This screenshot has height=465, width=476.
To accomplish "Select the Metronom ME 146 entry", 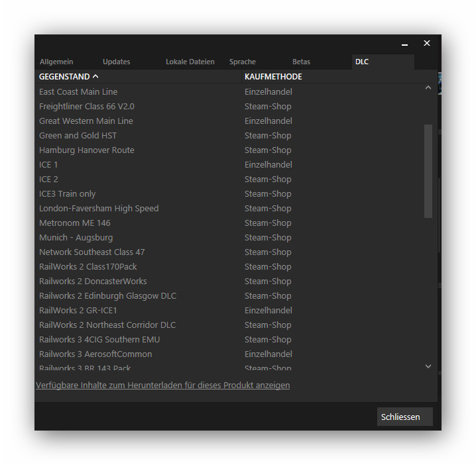I will pyautogui.click(x=75, y=223).
